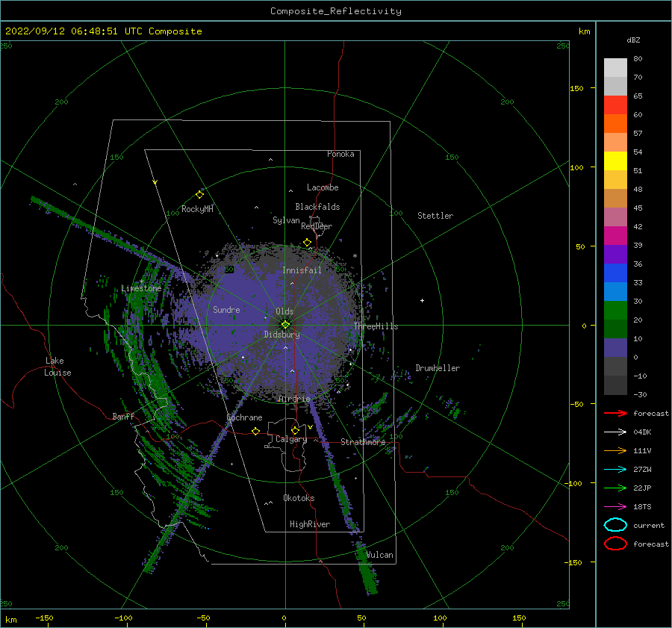The height and width of the screenshot is (628, 672).
Task: Click the Lake Louise label
Action: [x=57, y=367]
